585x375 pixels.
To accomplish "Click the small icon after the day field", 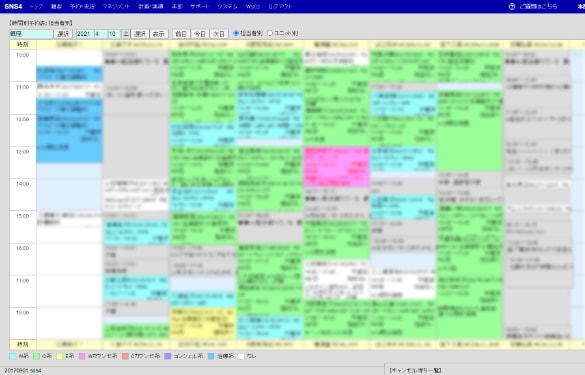I will pyautogui.click(x=126, y=34).
